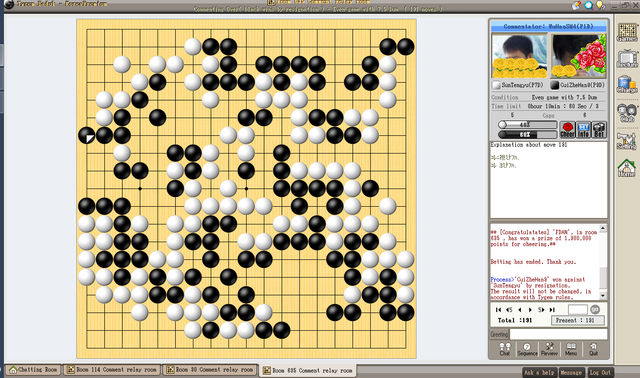Switch to the Chatting Room tab

pyautogui.click(x=33, y=370)
